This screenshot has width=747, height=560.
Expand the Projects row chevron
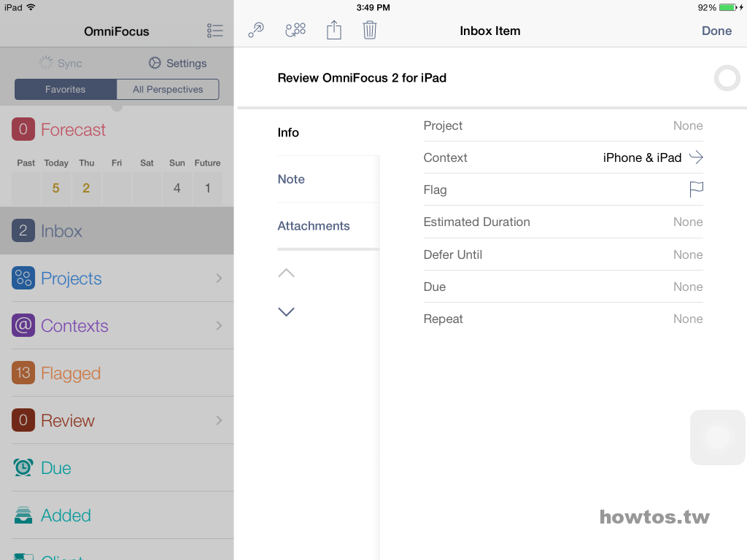219,278
